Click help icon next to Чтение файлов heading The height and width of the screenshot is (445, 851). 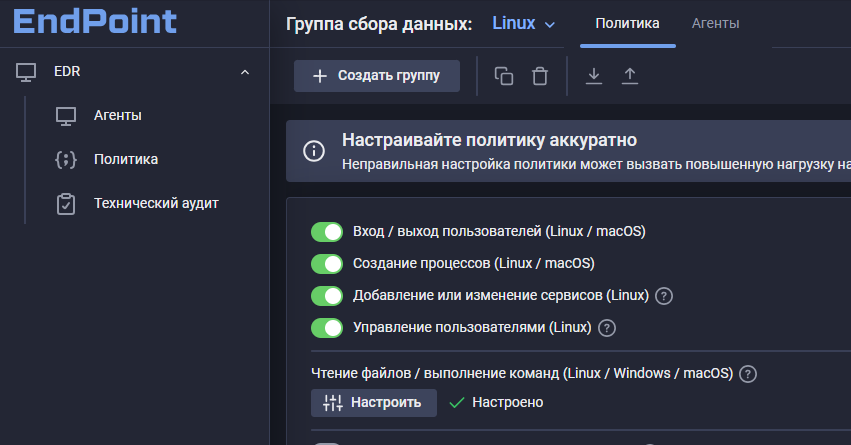click(x=747, y=373)
